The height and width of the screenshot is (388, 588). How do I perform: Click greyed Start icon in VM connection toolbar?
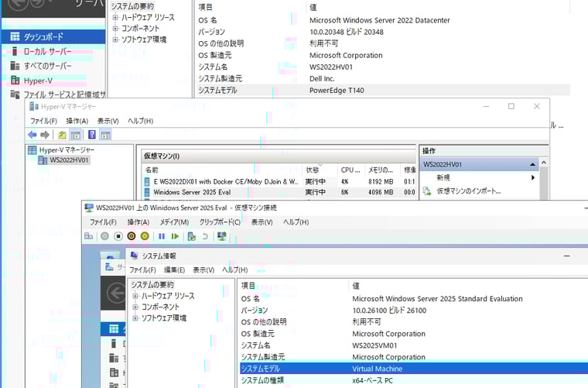[x=105, y=236]
